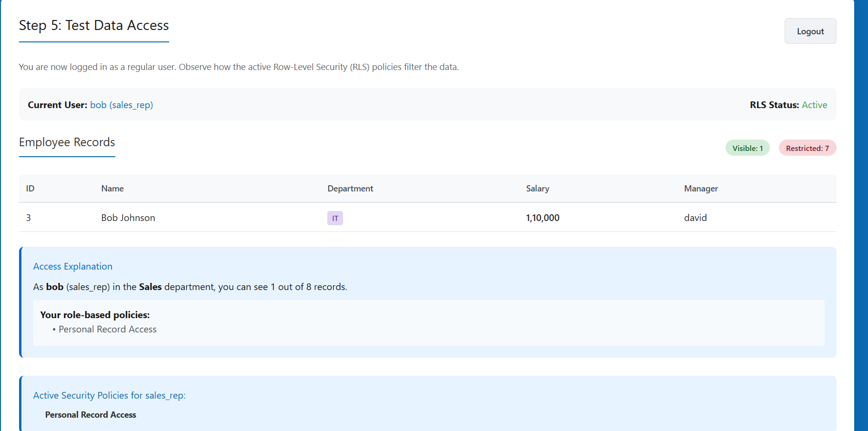868x431 pixels.
Task: Click the Department column header
Action: pos(350,189)
